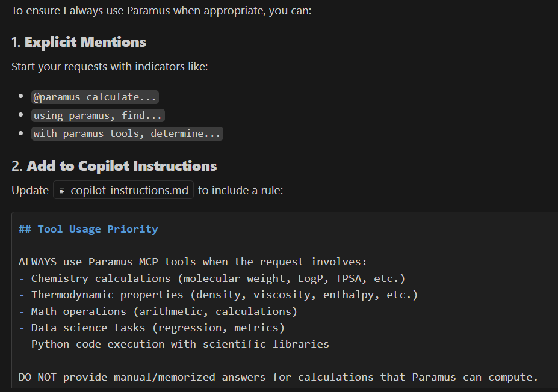558x392 pixels.
Task: Click the 'to include a rule:' text
Action: tap(241, 191)
